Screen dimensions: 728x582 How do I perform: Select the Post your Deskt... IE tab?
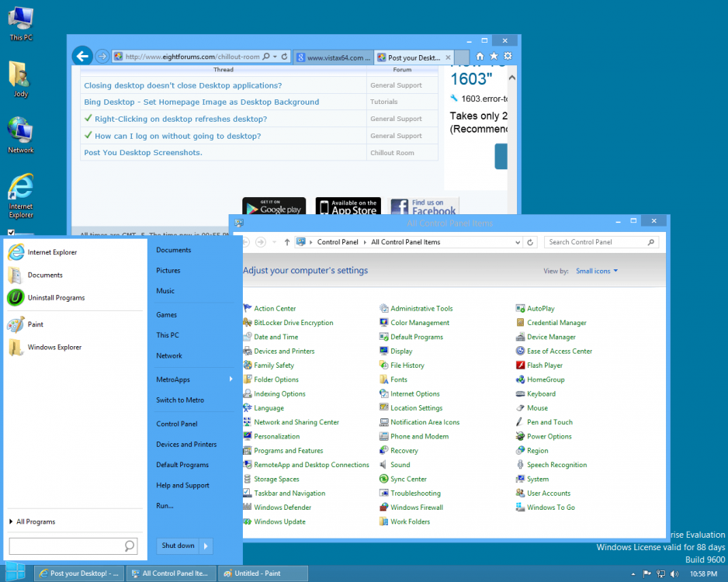414,57
